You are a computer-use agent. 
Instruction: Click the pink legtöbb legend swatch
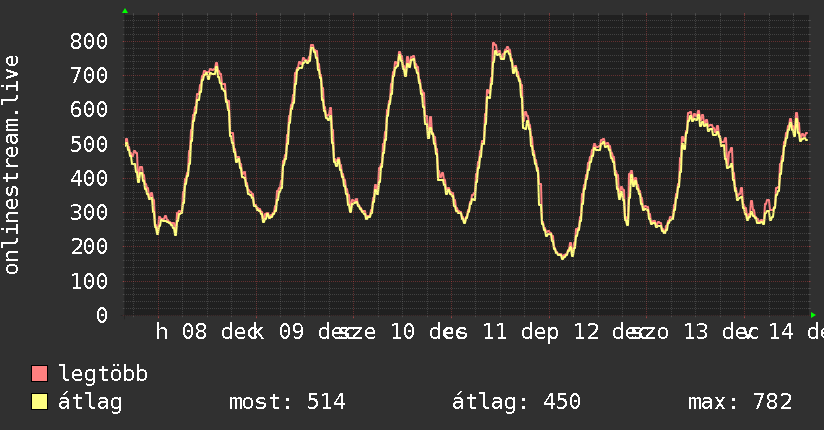pos(39,373)
